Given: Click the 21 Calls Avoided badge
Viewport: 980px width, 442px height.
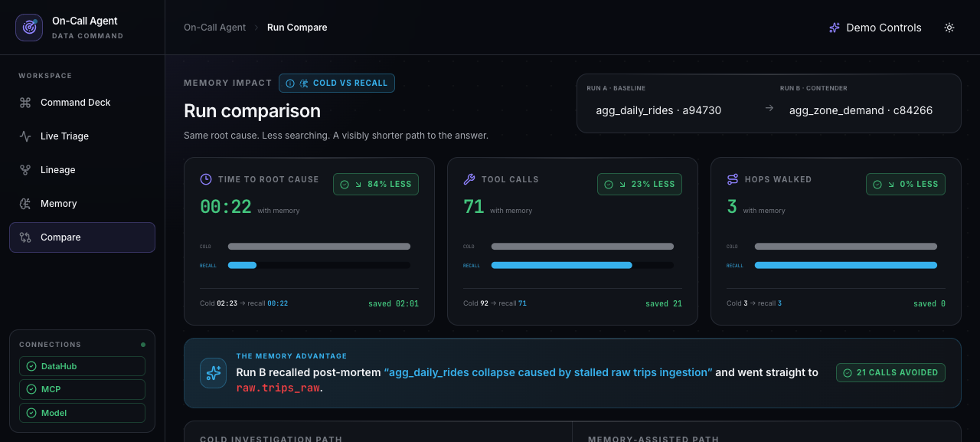Looking at the screenshot, I should [x=890, y=372].
